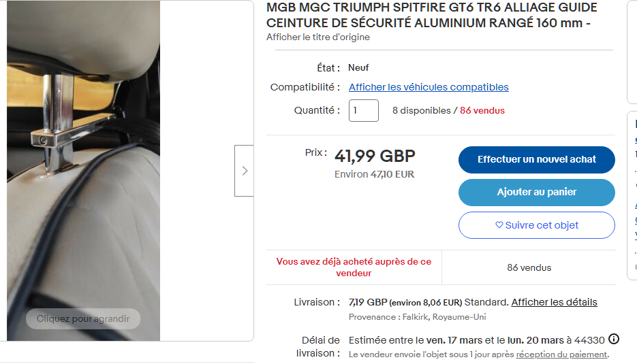The image size is (637, 364).
Task: Click the next image chevron arrow
Action: tap(244, 171)
